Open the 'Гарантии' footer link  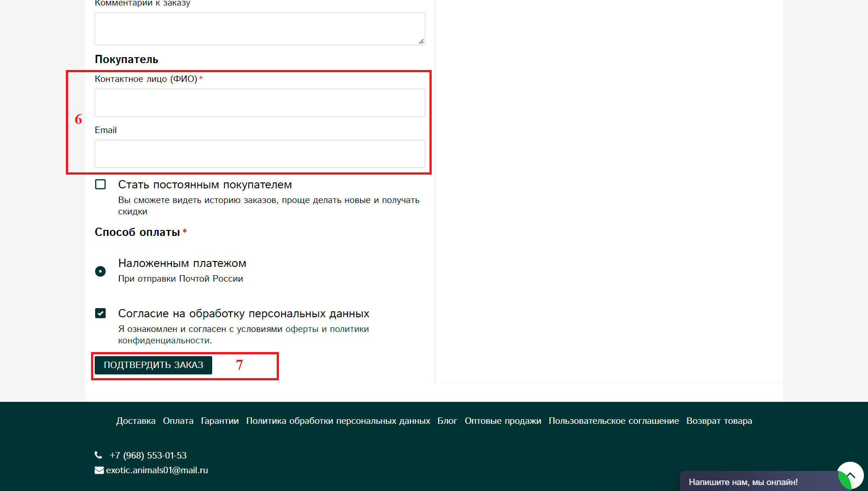pos(220,421)
